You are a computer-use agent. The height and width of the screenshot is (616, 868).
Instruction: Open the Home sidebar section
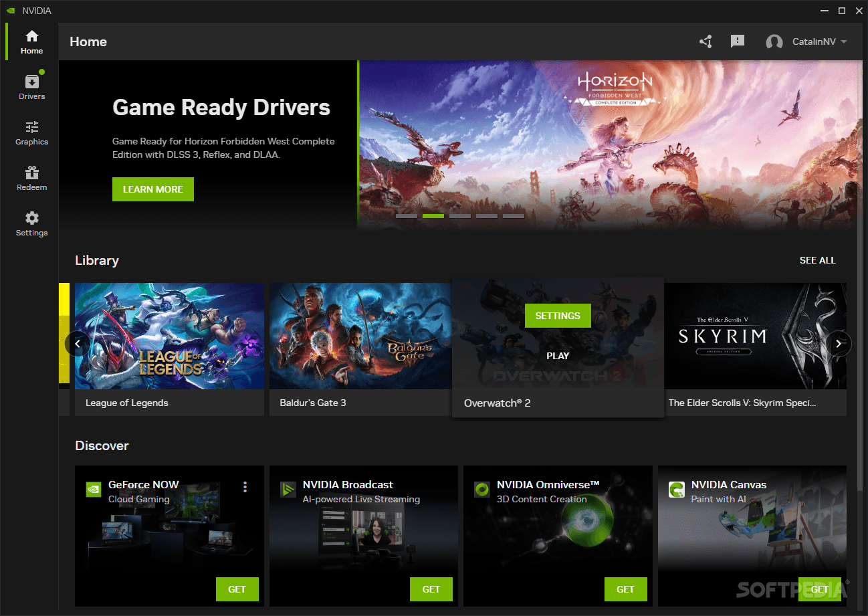coord(31,41)
